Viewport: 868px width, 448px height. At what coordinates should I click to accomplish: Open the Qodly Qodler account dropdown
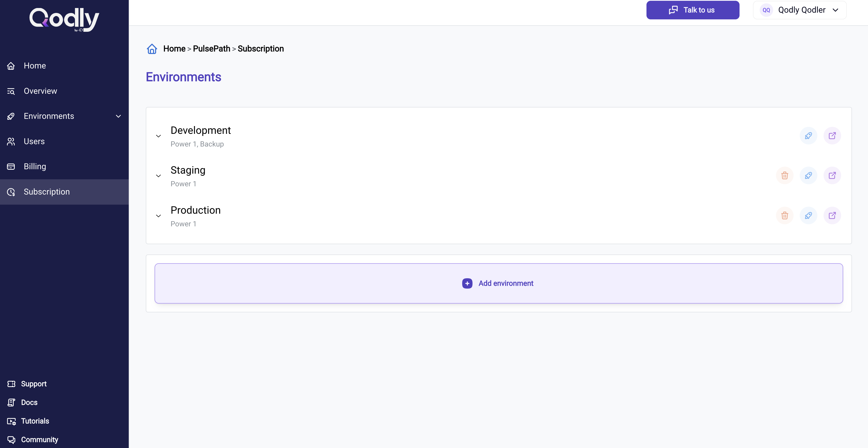(x=800, y=10)
